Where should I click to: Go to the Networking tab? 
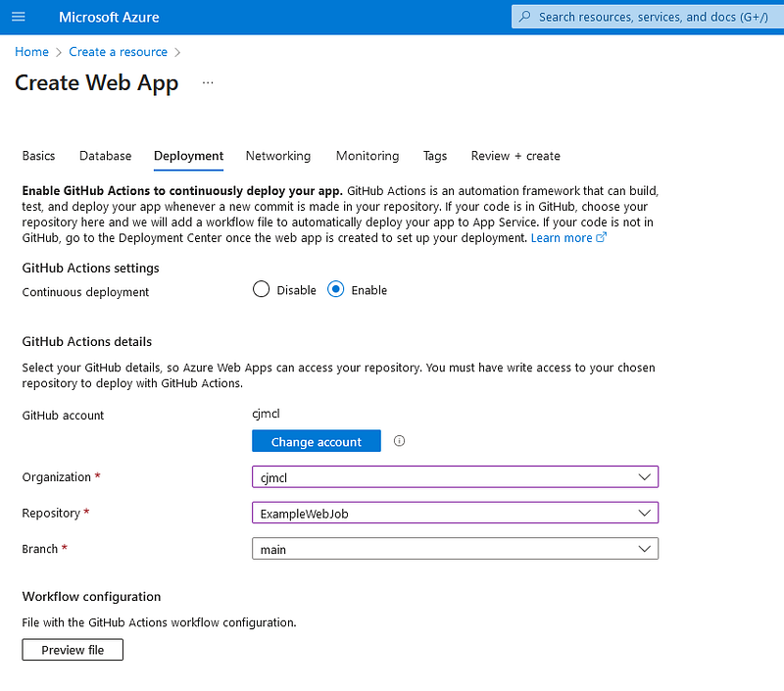click(x=278, y=156)
